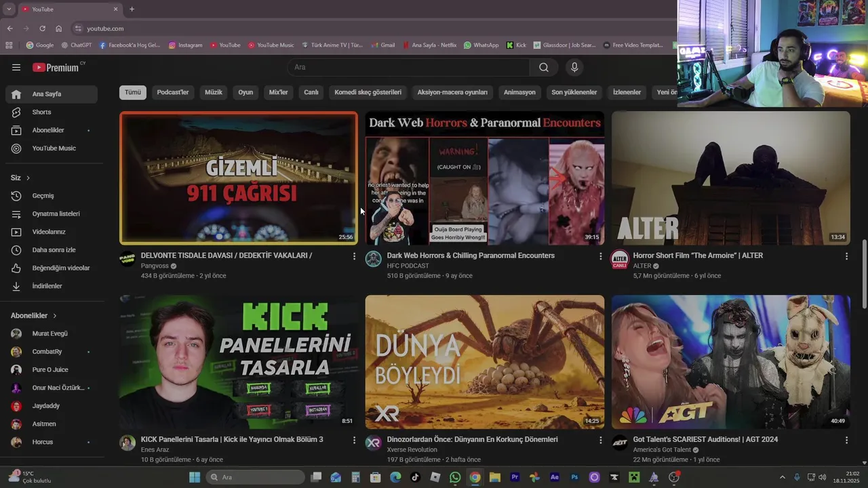868x488 pixels.
Task: Open Geçmiş history page
Action: click(52, 196)
